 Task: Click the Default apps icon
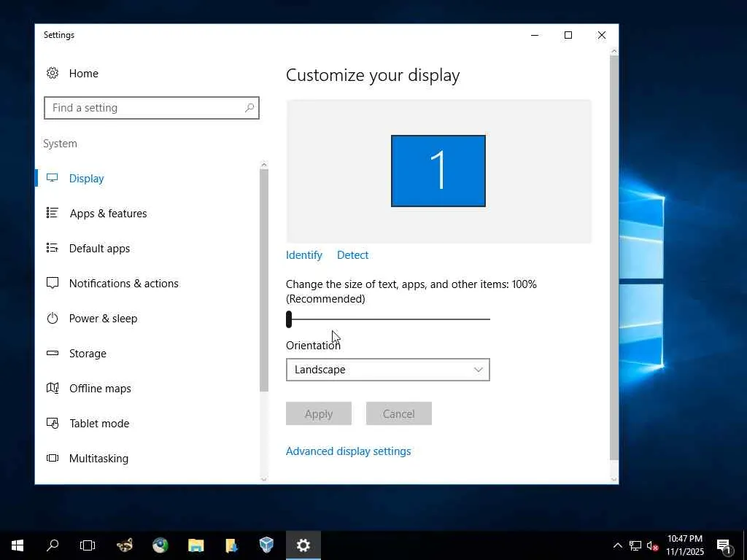point(52,248)
